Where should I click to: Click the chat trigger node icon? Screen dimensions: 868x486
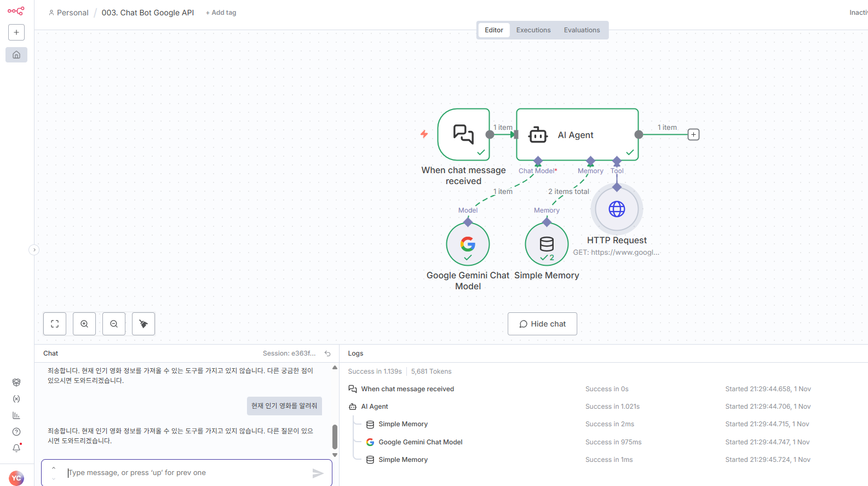[x=463, y=134]
